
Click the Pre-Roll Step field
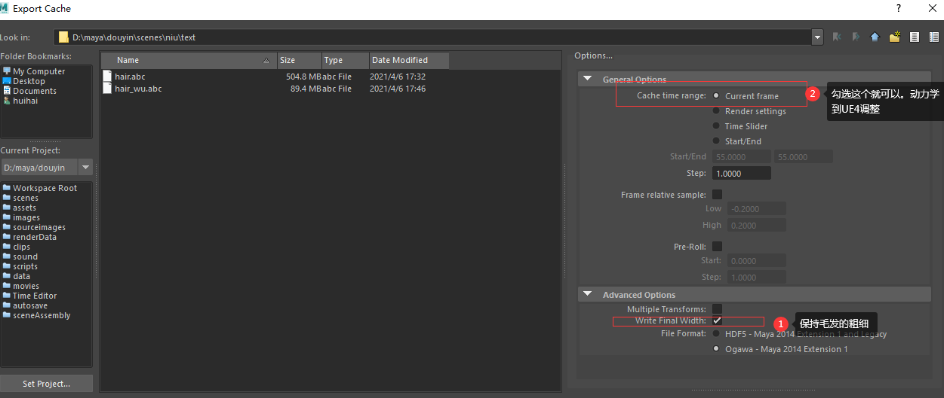[756, 278]
